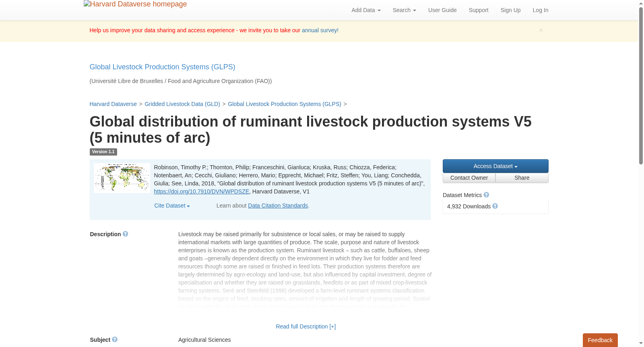Click the Description help icon
Viewport: 644px width, 347px height.
pyautogui.click(x=125, y=234)
